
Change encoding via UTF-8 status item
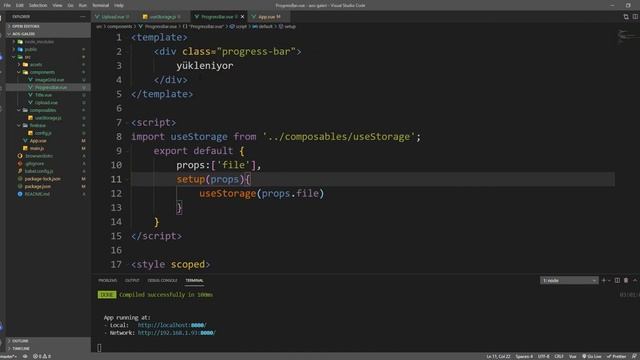click(544, 356)
